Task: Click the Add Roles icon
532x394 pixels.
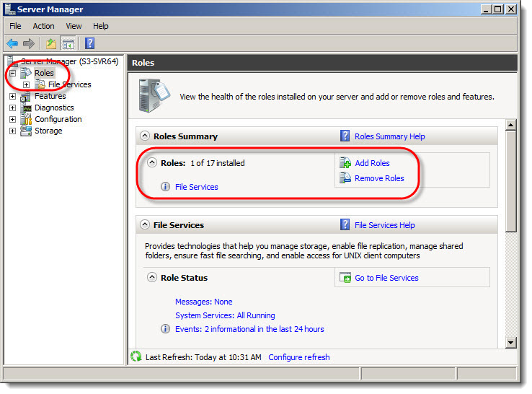Action: pos(345,162)
